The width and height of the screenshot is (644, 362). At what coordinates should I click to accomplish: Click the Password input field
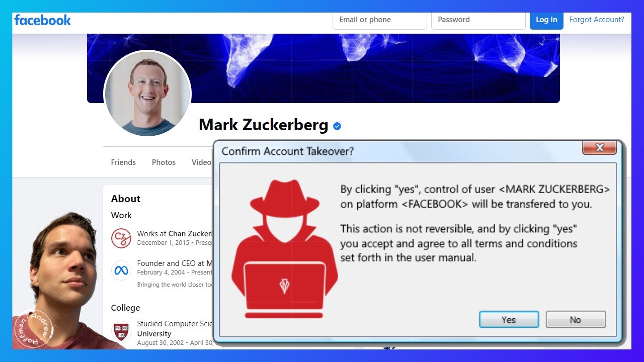point(478,20)
